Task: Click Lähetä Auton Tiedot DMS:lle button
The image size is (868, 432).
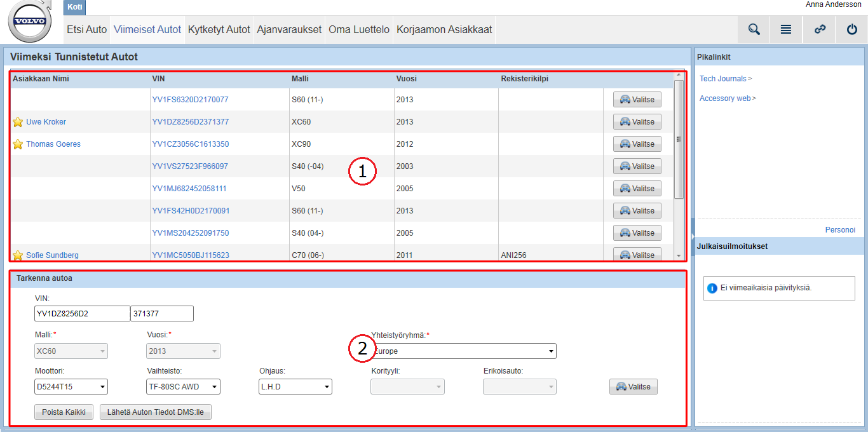Action: coord(156,412)
